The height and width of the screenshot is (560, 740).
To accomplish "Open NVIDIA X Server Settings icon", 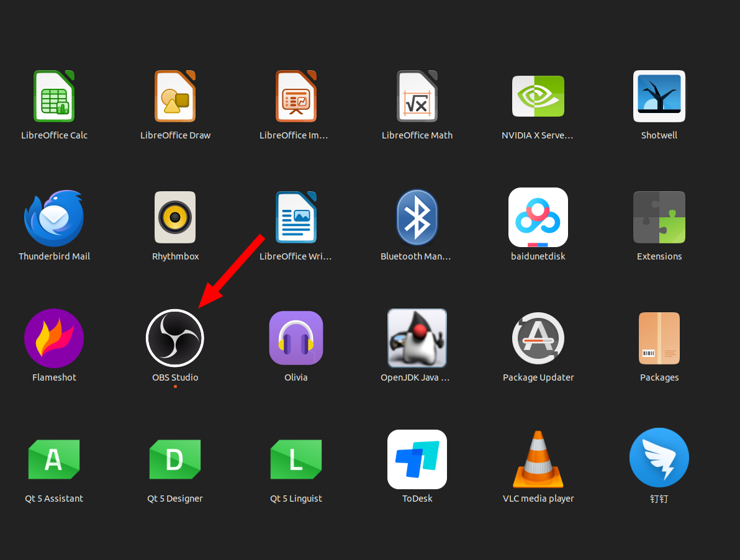I will (538, 96).
